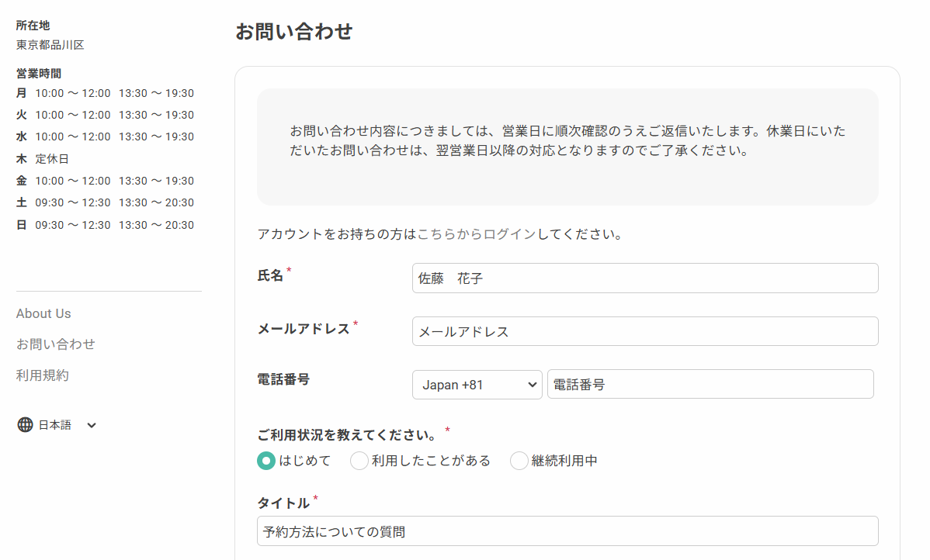Select the 継続利用中 radio button

[519, 461]
